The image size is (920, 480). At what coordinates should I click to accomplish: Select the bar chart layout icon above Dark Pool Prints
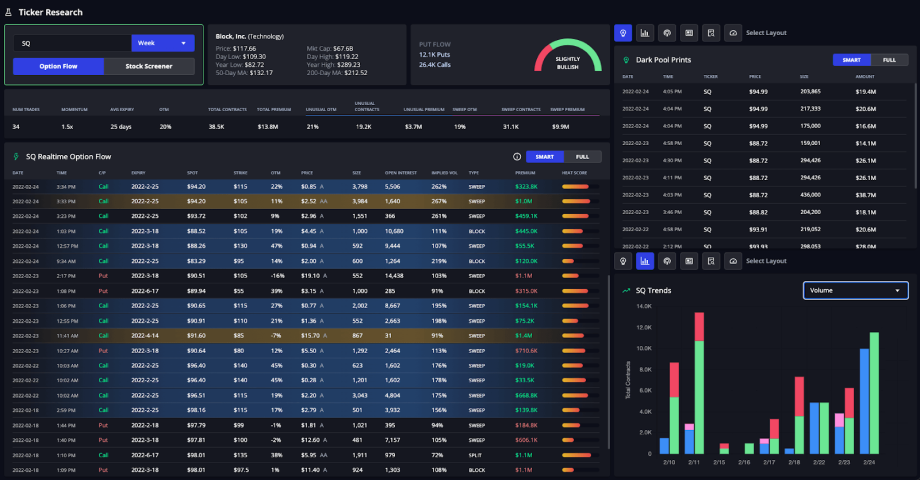(x=645, y=33)
